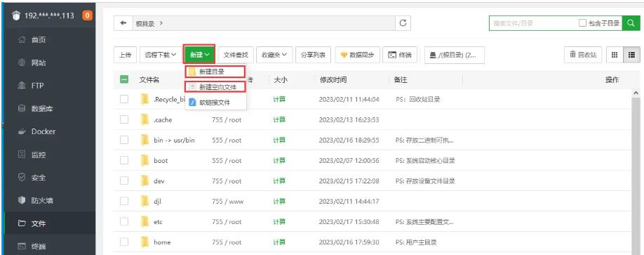Image resolution: width=644 pixels, height=255 pixels.
Task: Click the home folder icon
Action: tap(145, 242)
